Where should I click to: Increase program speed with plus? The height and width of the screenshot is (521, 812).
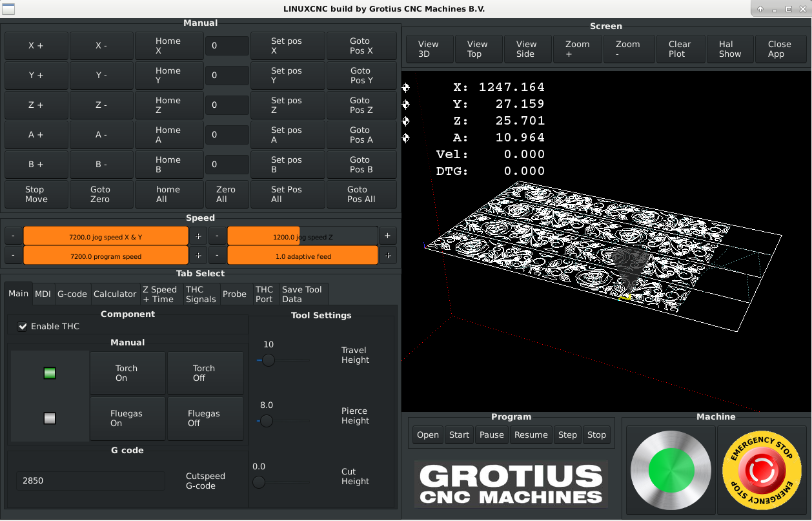[x=198, y=256]
